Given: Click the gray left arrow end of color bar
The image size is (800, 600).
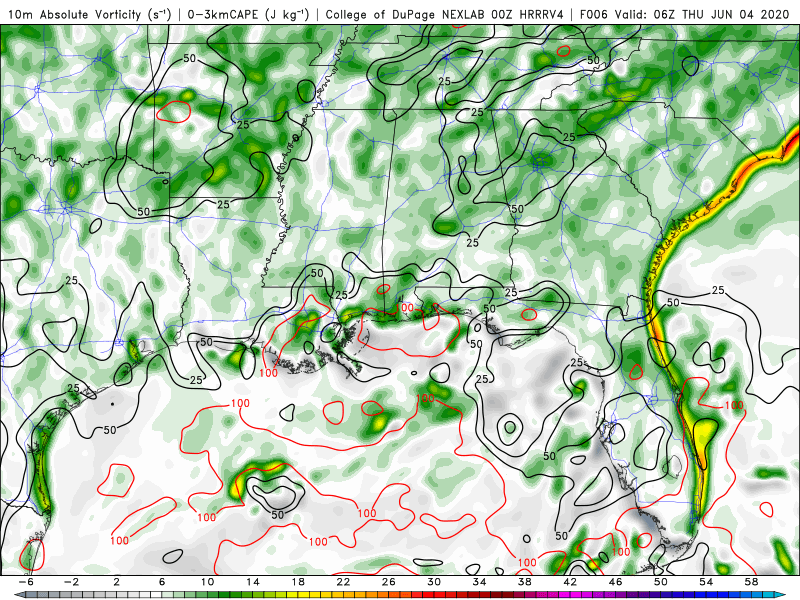Looking at the screenshot, I should [18, 595].
